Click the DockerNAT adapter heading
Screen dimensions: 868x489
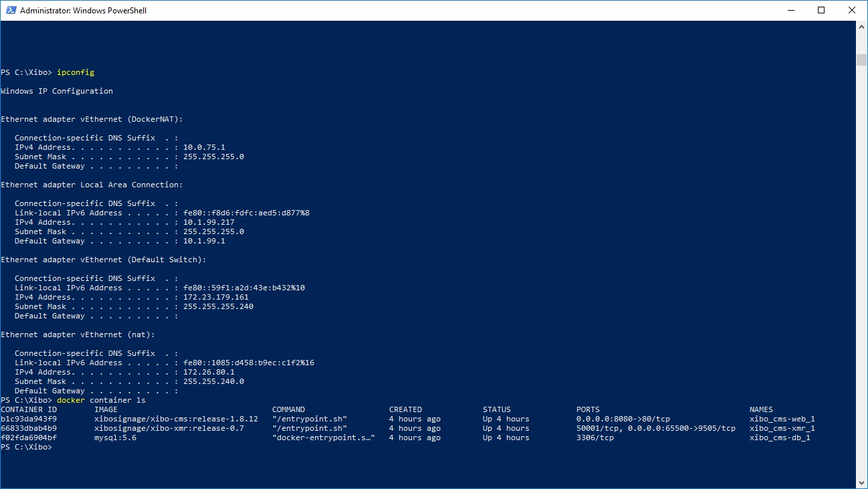[92, 119]
